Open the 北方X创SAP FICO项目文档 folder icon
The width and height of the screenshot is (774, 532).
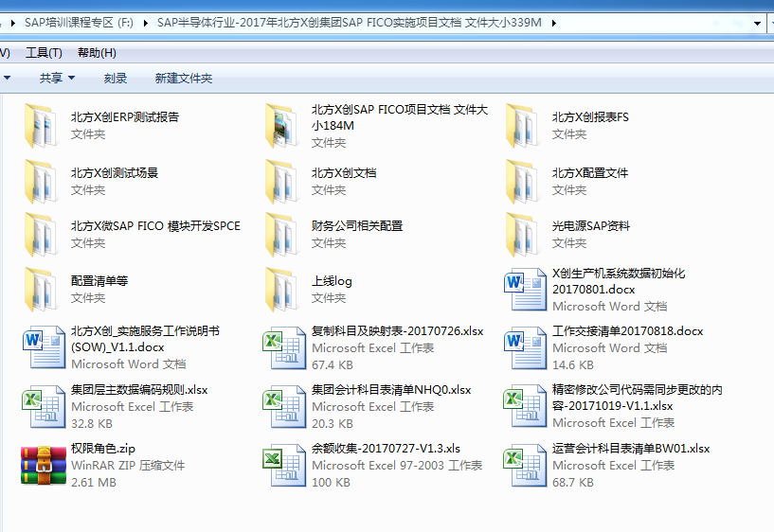click(282, 125)
